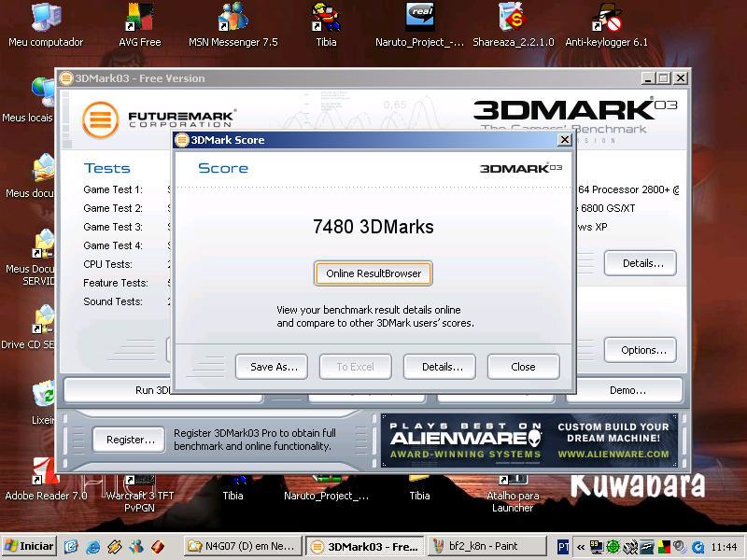Click the green crosshair tray icon

point(613,546)
